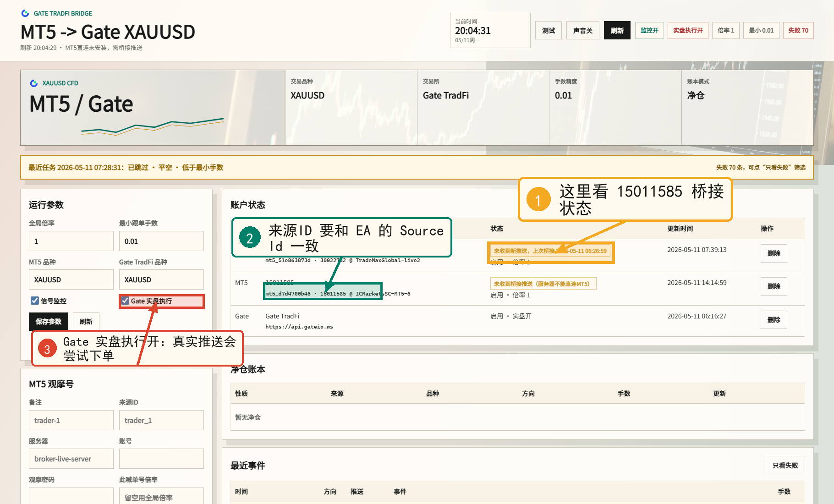Toggle the 监控开 monitoring button
Screen dimensions: 834x504
[x=649, y=30]
